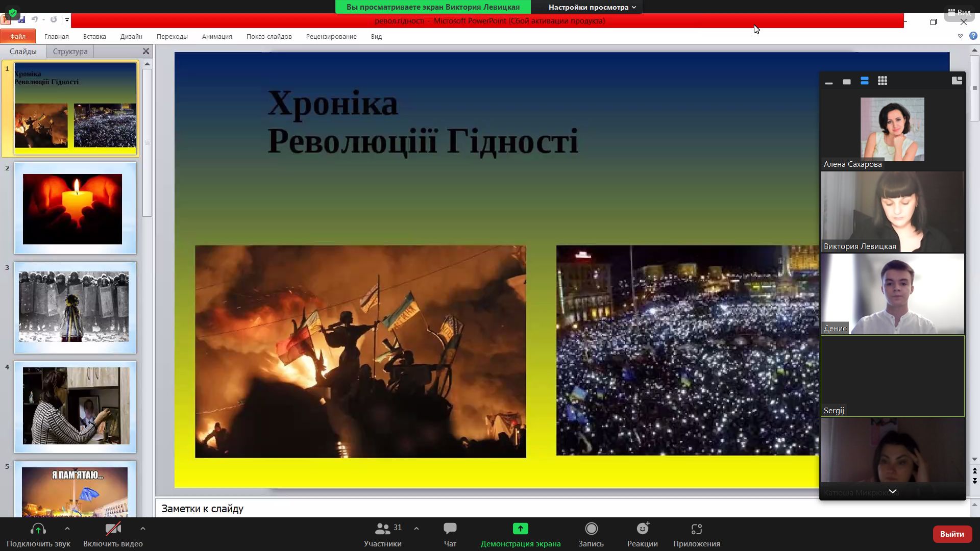Image resolution: width=980 pixels, height=551 pixels.
Task: Open the Реакции reactions menu
Action: coord(643,535)
